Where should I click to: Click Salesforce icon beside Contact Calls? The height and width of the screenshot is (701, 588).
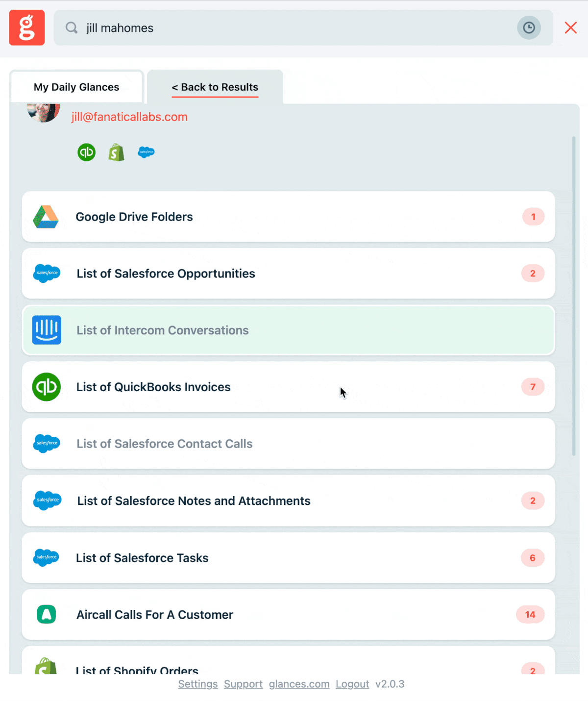point(47,443)
